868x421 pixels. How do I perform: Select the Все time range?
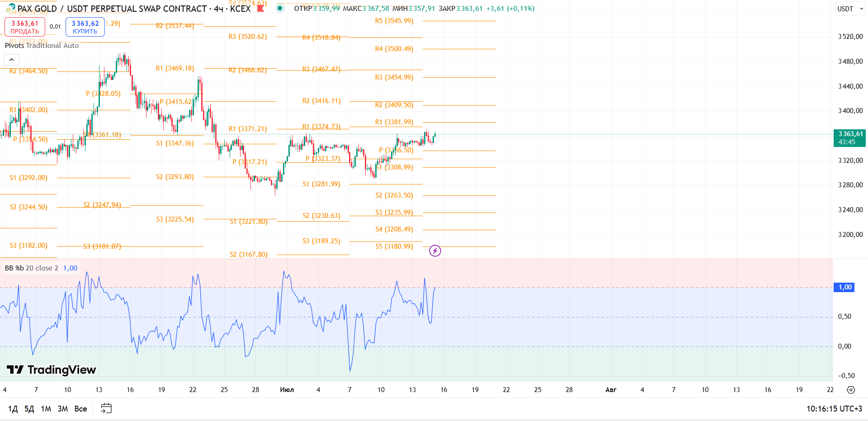[80, 409]
